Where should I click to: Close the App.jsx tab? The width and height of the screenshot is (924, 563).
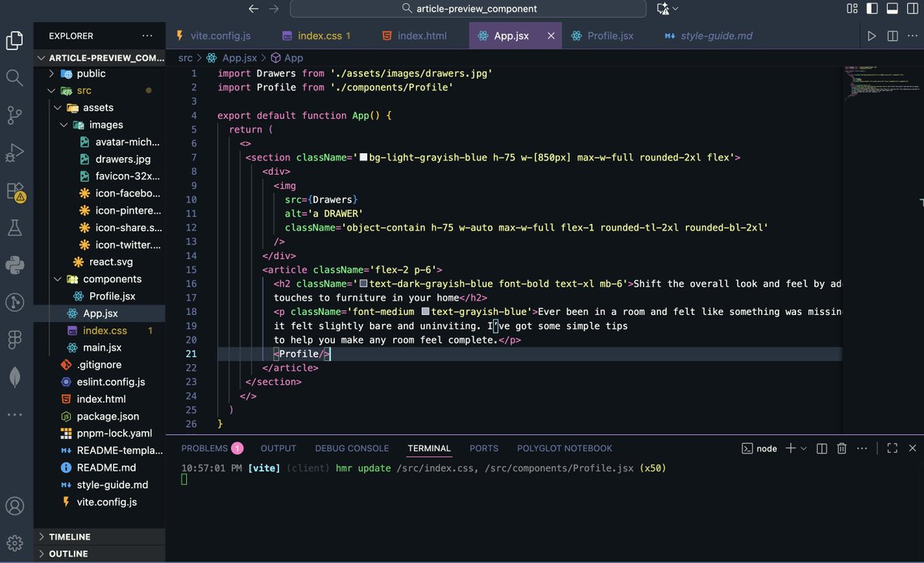click(551, 36)
